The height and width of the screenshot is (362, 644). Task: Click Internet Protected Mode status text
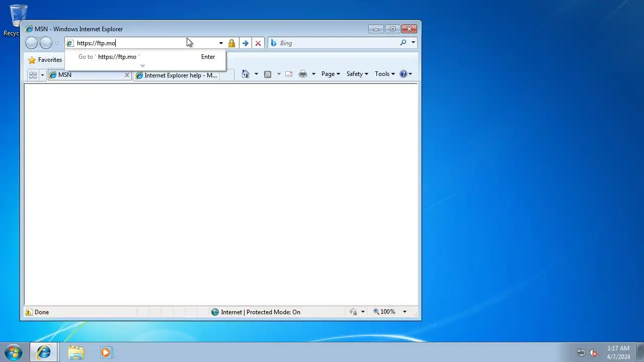[261, 312]
